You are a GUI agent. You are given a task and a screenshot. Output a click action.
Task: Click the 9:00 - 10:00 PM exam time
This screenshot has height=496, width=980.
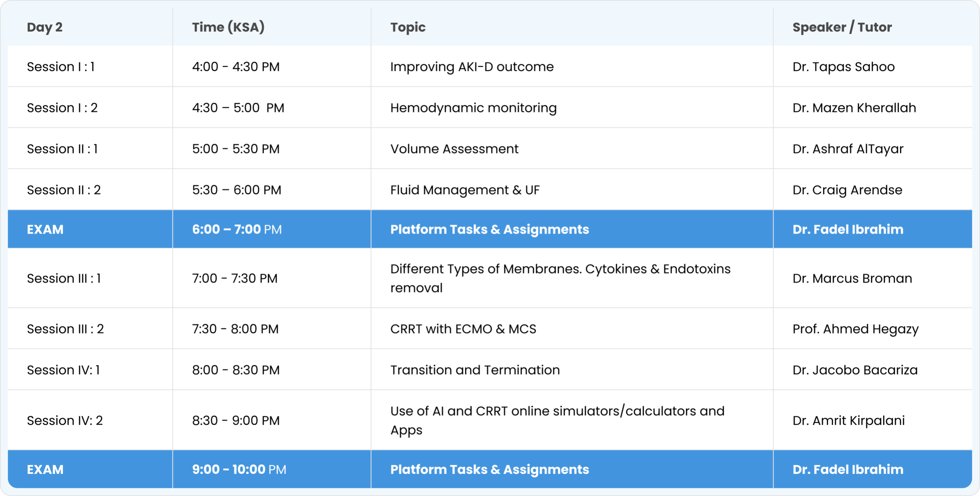point(239,469)
